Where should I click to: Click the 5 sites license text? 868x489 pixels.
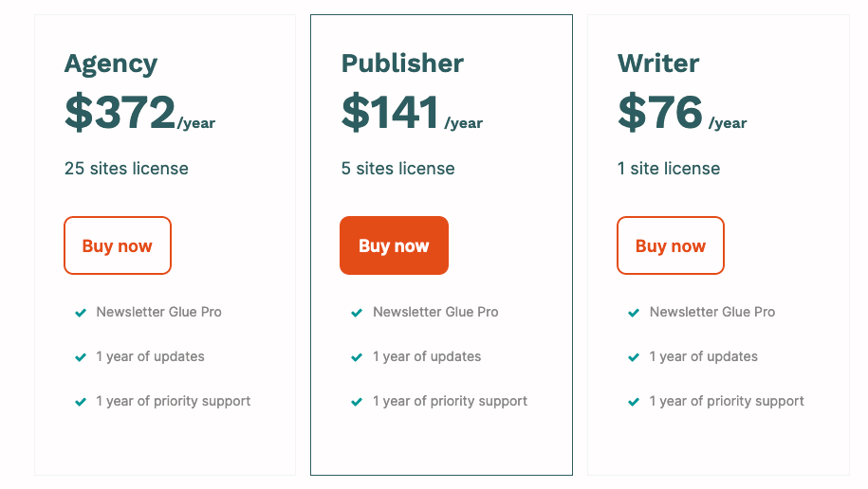(x=398, y=168)
